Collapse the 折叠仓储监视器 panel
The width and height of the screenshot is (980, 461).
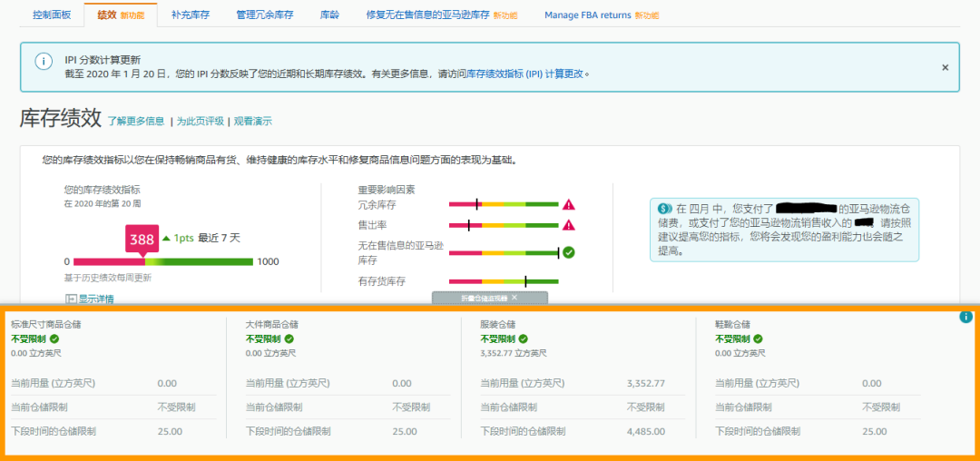[489, 298]
